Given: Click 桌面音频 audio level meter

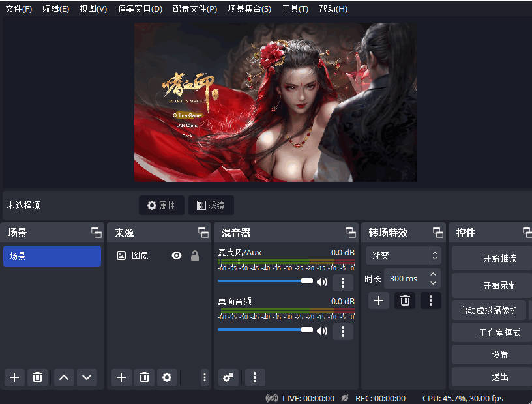Looking at the screenshot, I should click(x=286, y=311).
